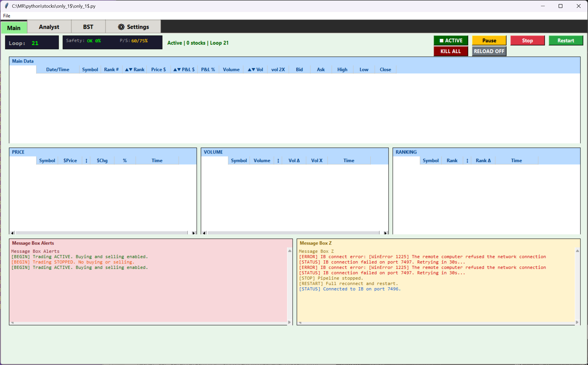Image resolution: width=588 pixels, height=365 pixels.
Task: Click the ▲▼ Rank column header
Action: click(x=135, y=70)
